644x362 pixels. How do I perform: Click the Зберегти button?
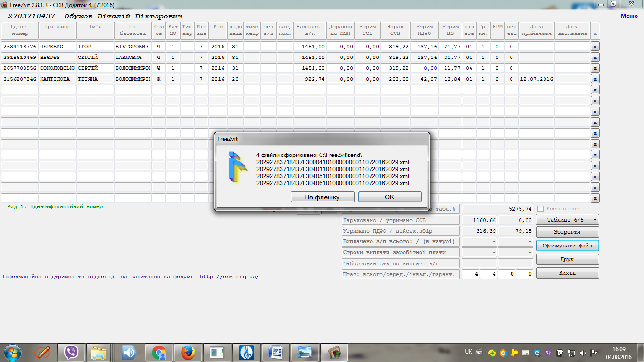click(x=567, y=232)
